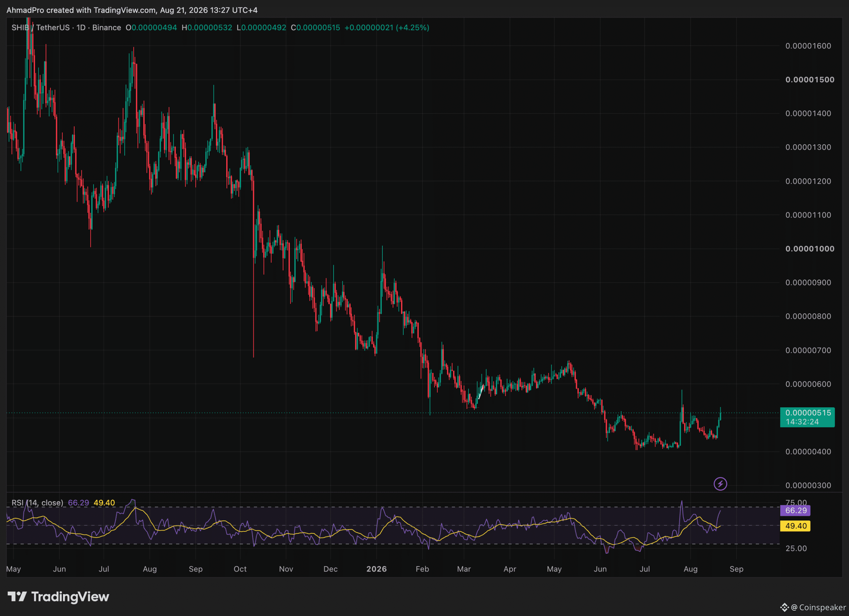The height and width of the screenshot is (616, 849).
Task: Click the 0.00000900 price axis label
Action: (x=808, y=282)
